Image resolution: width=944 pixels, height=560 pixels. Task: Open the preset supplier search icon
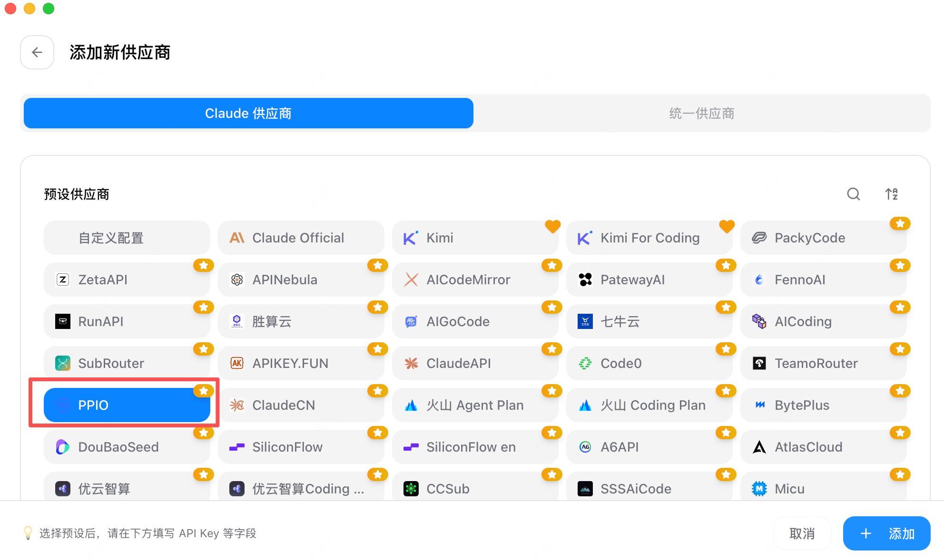tap(854, 194)
